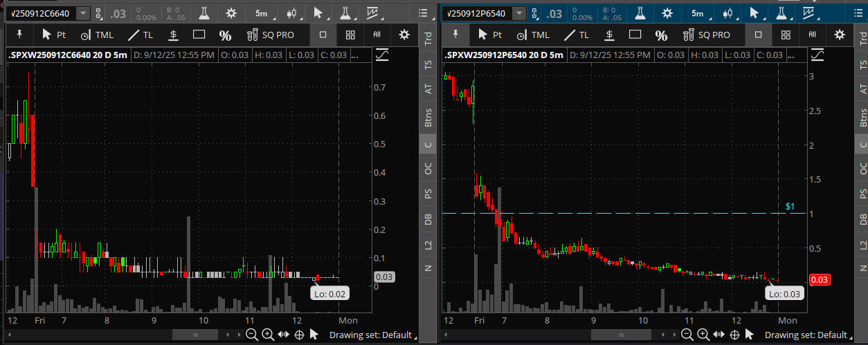Click the $1 price level line on right chart
This screenshot has height=345, width=868.
(623, 213)
